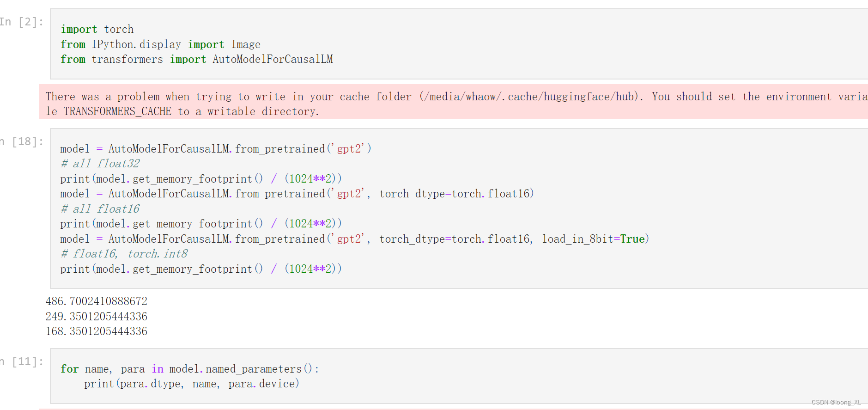
Task: Click the '# all float32' comment
Action: pyautogui.click(x=100, y=164)
